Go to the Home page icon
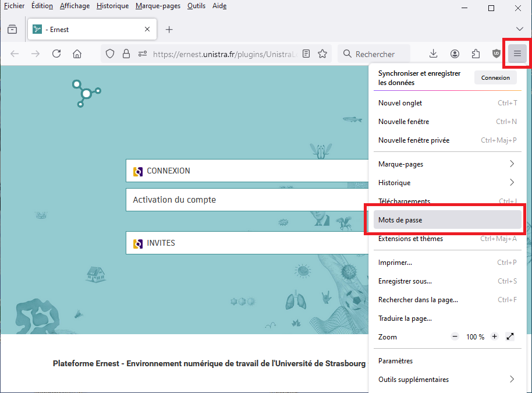This screenshot has height=393, width=532. 77,54
